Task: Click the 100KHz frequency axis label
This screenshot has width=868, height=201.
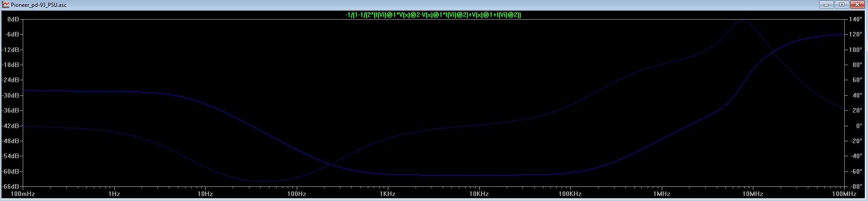Action: click(x=570, y=194)
